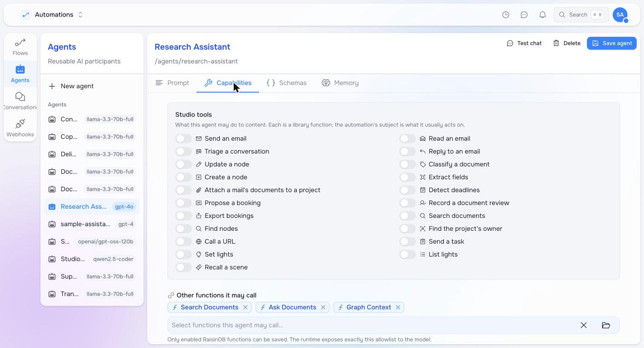Viewport: 644px width, 348px height.
Task: Delete the Research Assistant agent
Action: tap(567, 43)
